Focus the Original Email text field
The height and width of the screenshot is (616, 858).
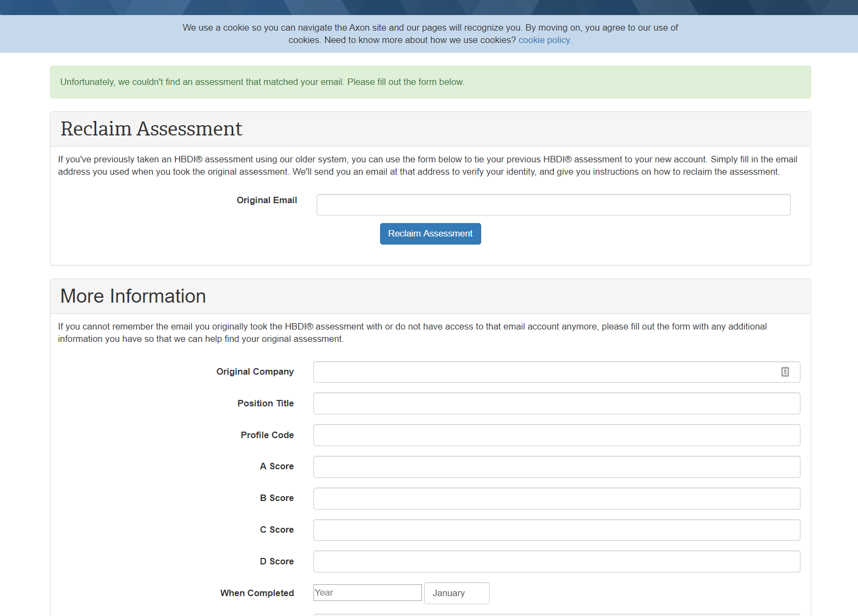[x=553, y=205]
